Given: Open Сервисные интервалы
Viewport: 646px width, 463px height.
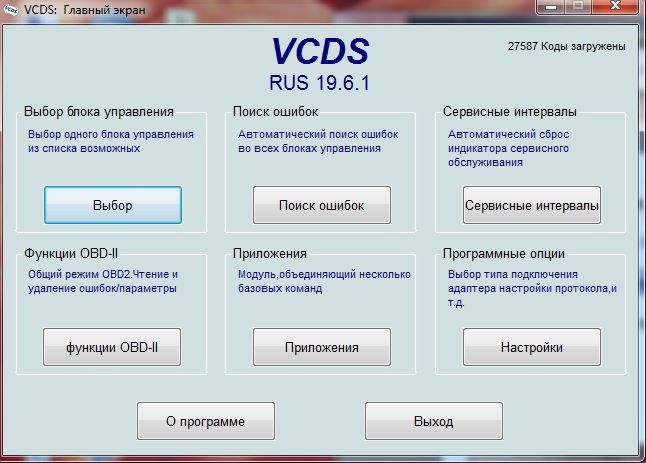Looking at the screenshot, I should pyautogui.click(x=531, y=205).
